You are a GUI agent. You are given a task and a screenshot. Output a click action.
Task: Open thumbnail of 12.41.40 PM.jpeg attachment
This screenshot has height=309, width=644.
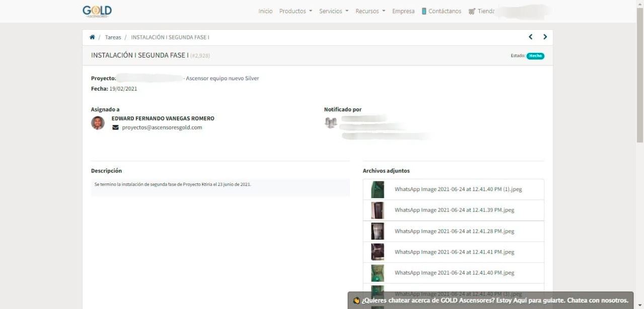coord(378,273)
